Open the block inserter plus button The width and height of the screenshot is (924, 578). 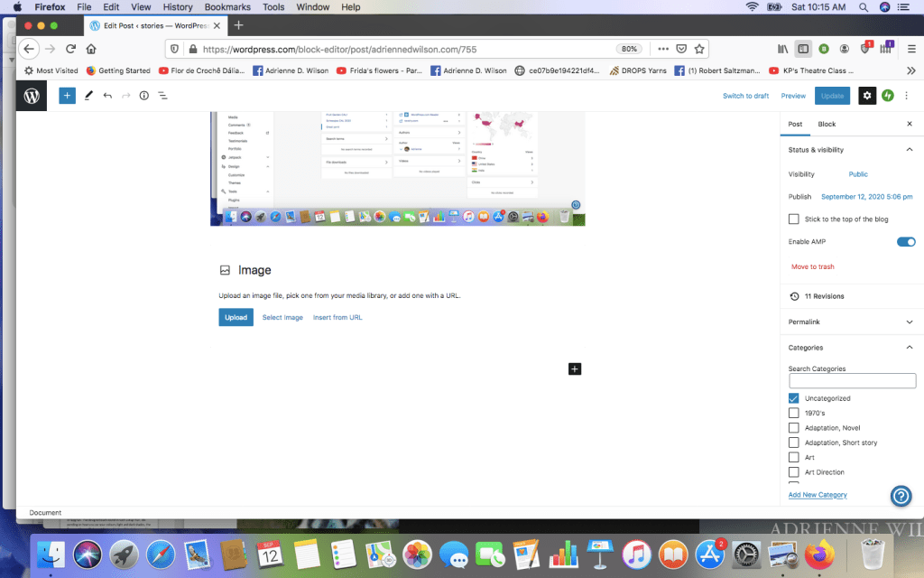tap(67, 95)
